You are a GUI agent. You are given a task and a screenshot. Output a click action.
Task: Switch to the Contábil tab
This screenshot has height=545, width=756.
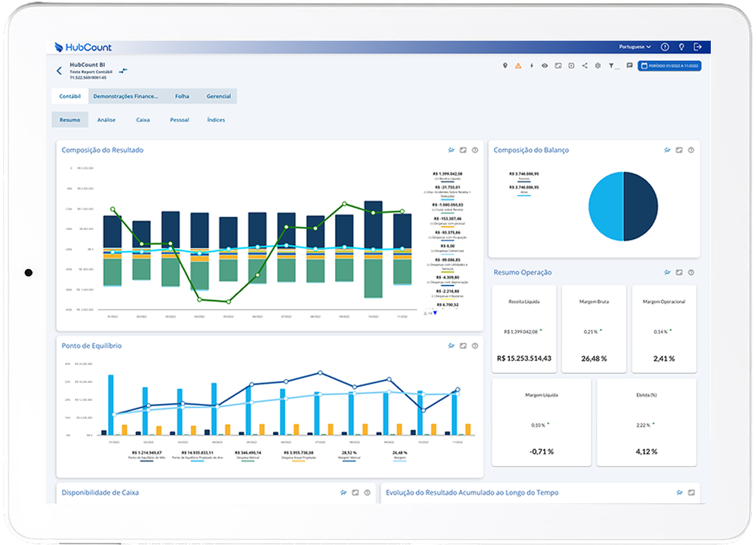click(x=70, y=96)
